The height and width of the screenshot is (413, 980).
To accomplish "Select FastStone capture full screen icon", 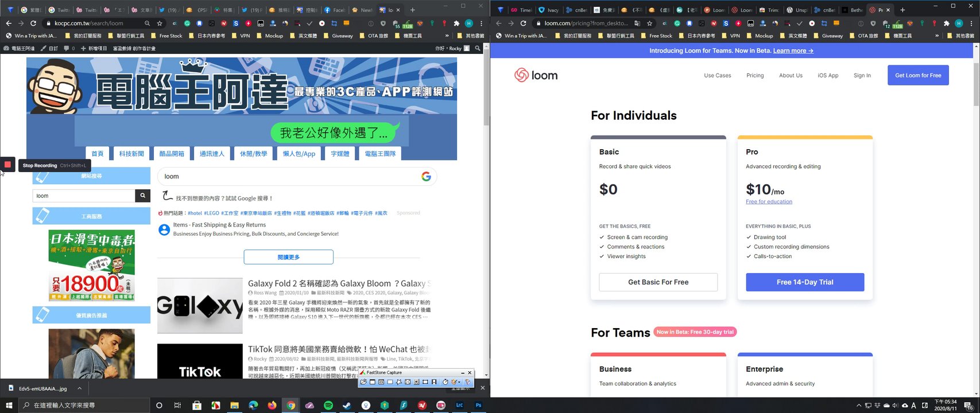I will pos(408,382).
